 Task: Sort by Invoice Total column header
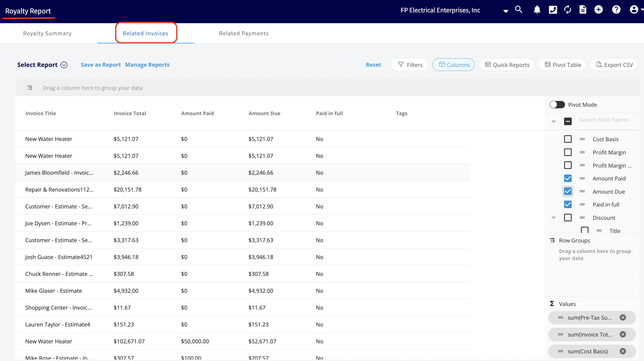(130, 113)
